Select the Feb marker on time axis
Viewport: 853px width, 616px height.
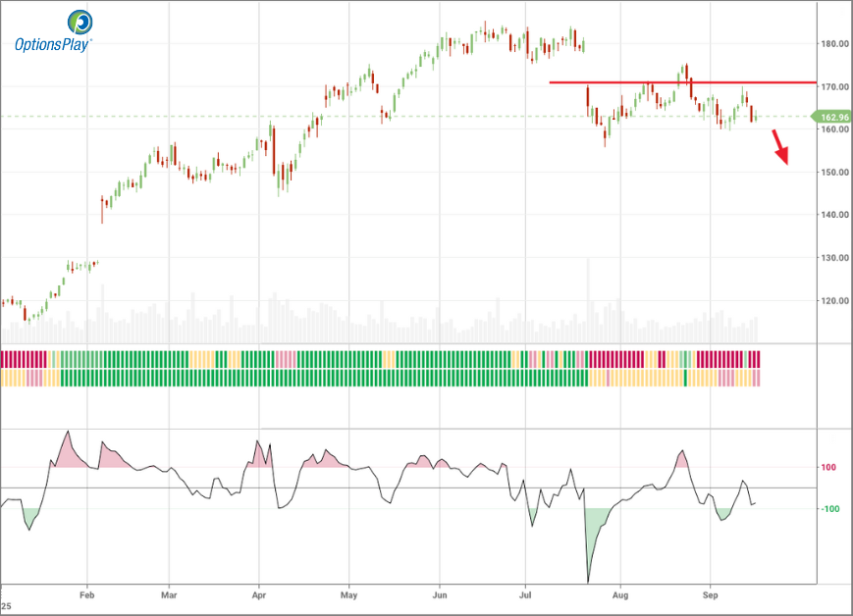[x=86, y=594]
